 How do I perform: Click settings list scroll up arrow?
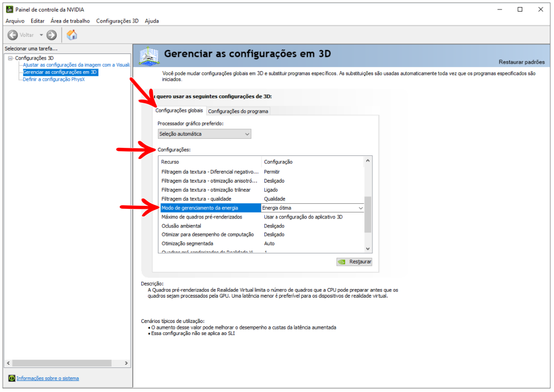tap(368, 160)
